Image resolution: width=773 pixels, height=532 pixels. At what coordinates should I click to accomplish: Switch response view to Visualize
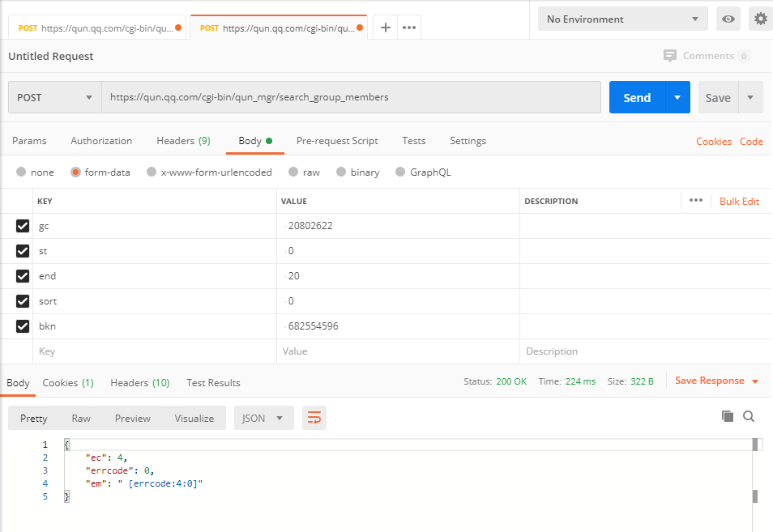pyautogui.click(x=194, y=418)
